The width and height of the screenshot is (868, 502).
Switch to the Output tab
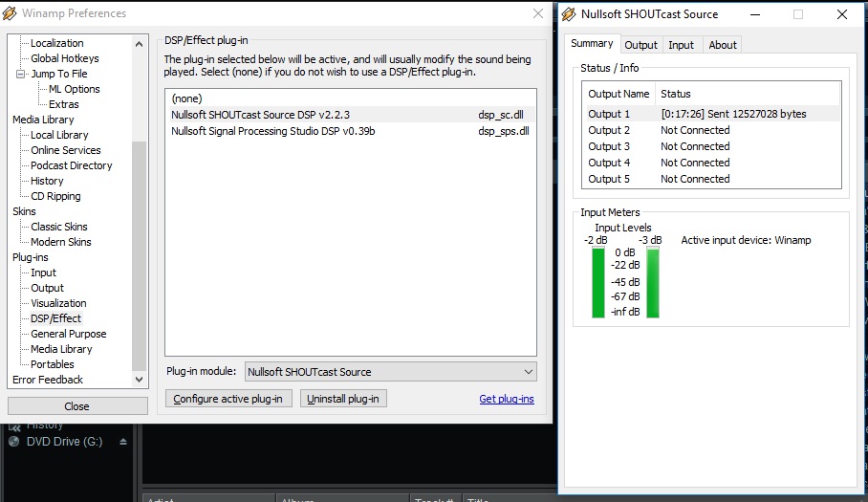(x=641, y=45)
